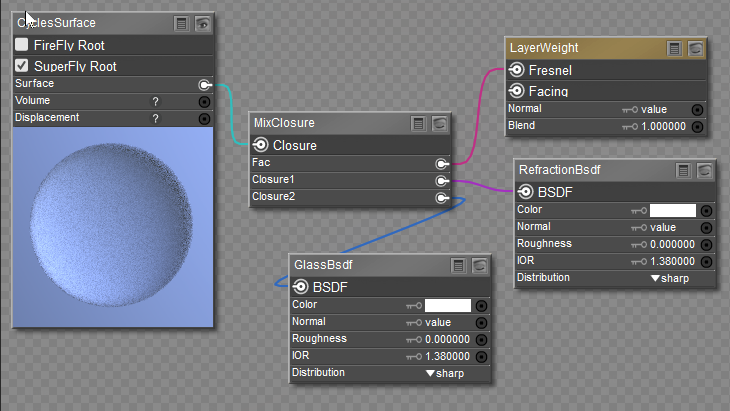This screenshot has width=730, height=411.
Task: Click the LayerWeight Normal value text
Action: click(x=654, y=109)
